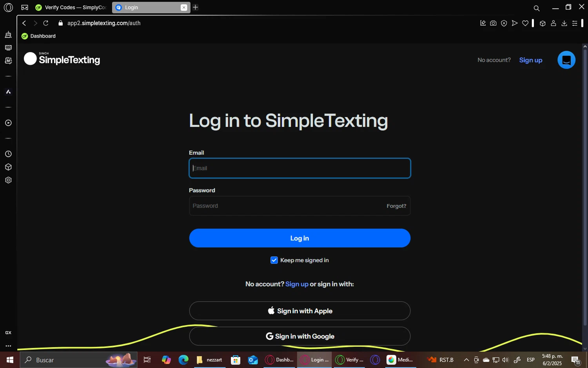The image size is (588, 368).
Task: Open the sidebar icon below the GX Cleaner broom
Action: pyautogui.click(x=8, y=47)
